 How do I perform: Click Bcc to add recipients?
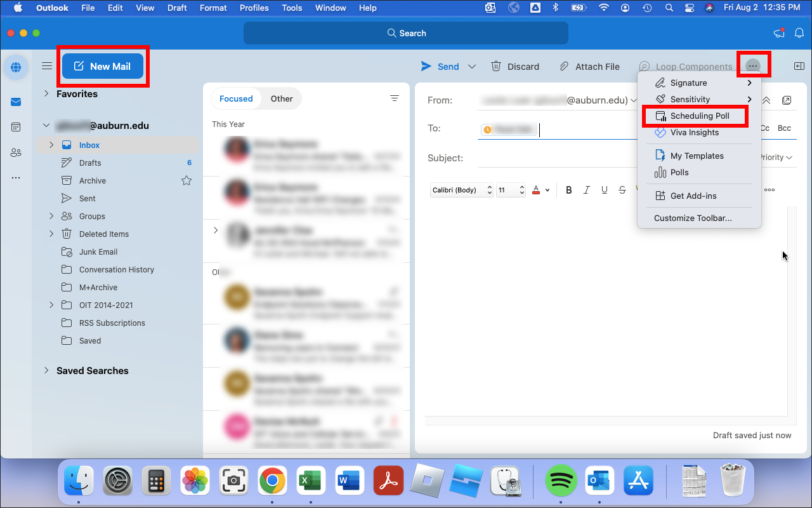coord(785,128)
